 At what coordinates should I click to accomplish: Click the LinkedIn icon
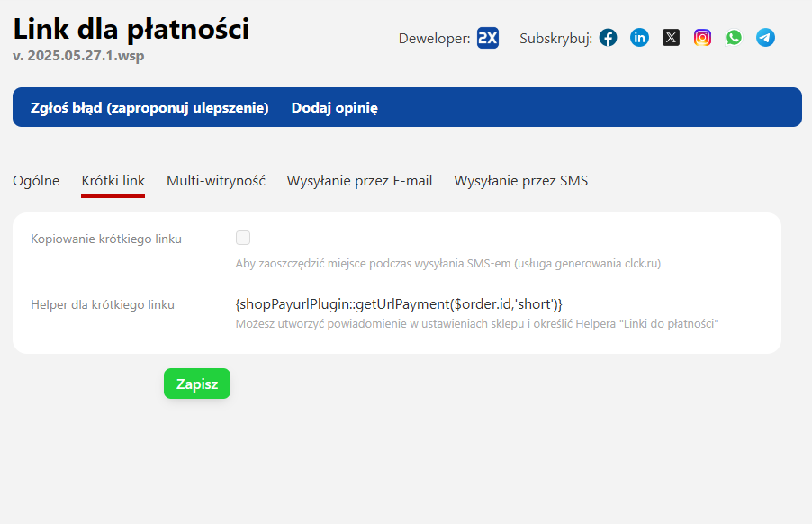[x=639, y=38]
